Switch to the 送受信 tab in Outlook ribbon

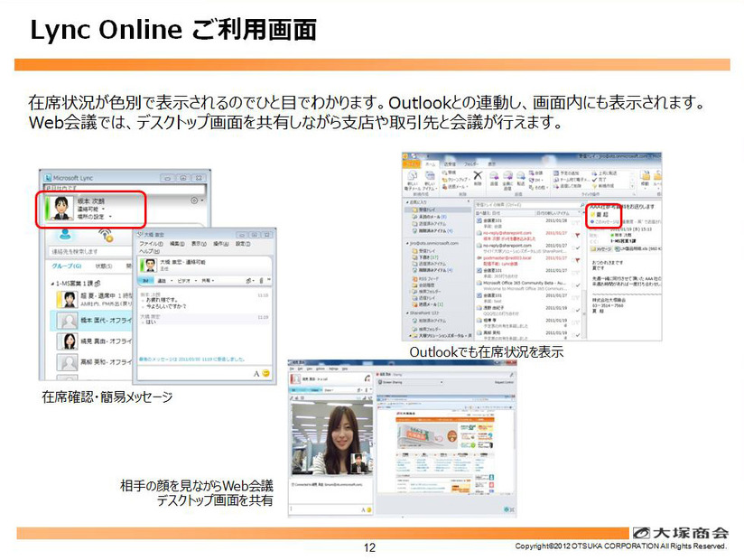point(451,163)
